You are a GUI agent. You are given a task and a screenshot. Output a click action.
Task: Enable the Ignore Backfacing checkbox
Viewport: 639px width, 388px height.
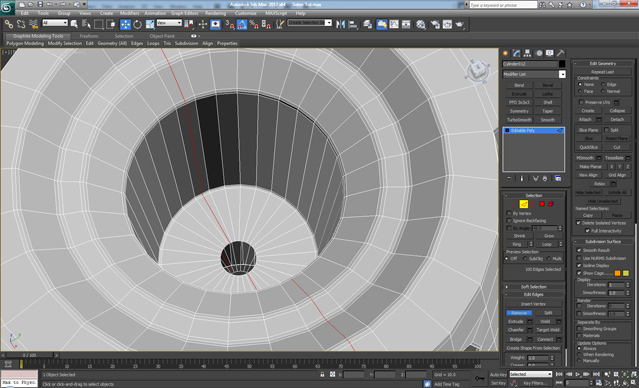click(509, 220)
